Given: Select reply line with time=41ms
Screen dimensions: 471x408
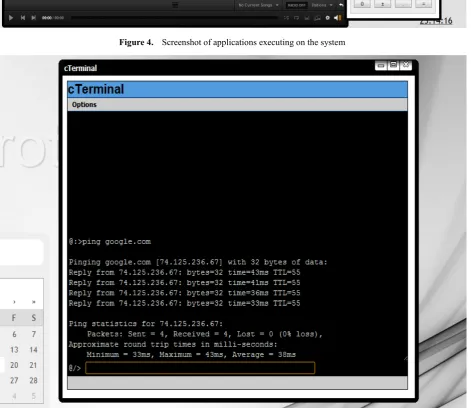Looking at the screenshot, I should click(x=184, y=283).
